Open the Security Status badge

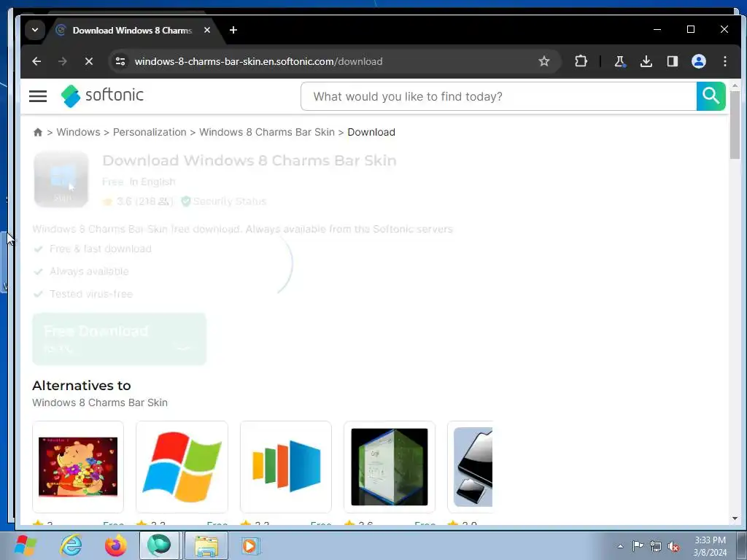pyautogui.click(x=223, y=201)
